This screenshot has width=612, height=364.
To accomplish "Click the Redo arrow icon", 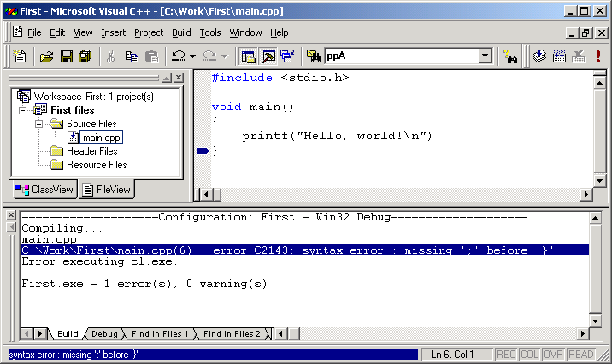I will [x=209, y=56].
